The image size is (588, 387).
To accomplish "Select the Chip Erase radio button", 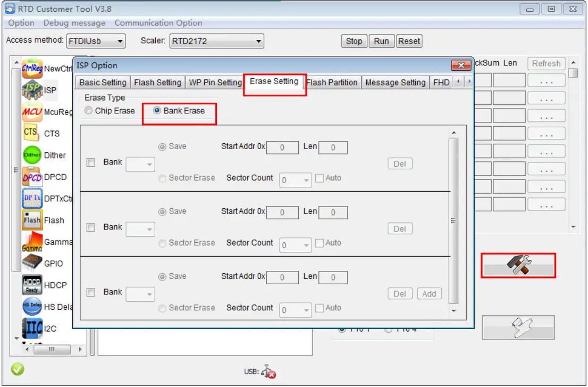I will pyautogui.click(x=88, y=111).
